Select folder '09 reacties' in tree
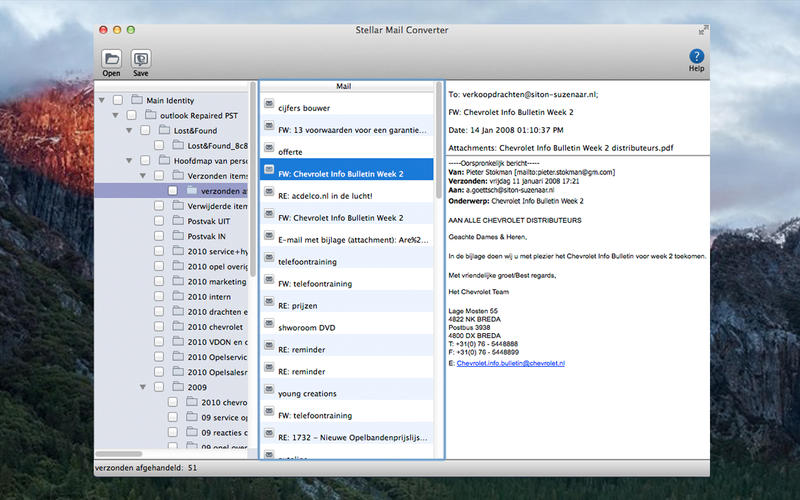800x500 pixels. (x=224, y=433)
